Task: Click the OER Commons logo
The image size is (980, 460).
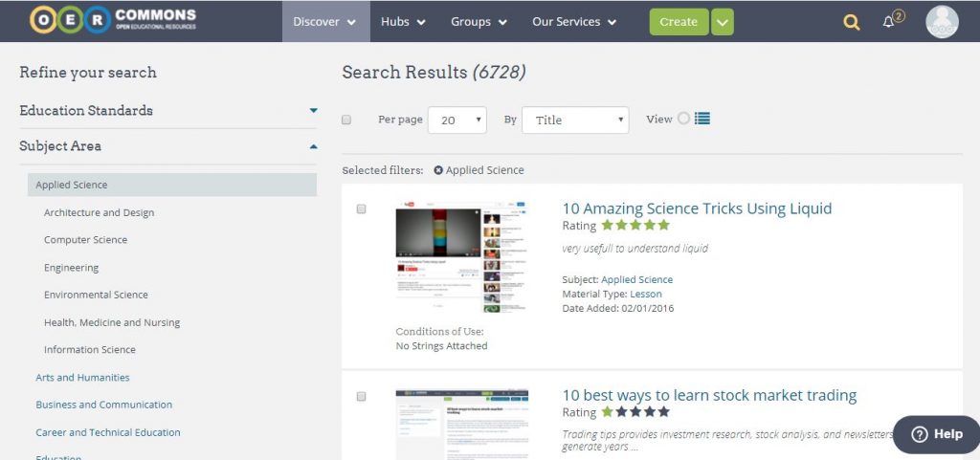Action: [x=113, y=20]
